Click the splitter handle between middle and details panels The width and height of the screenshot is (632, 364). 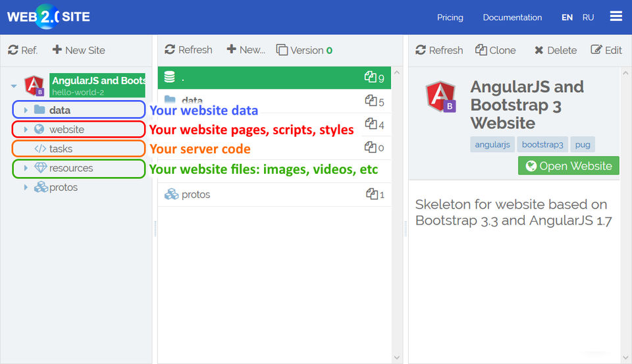tap(406, 228)
